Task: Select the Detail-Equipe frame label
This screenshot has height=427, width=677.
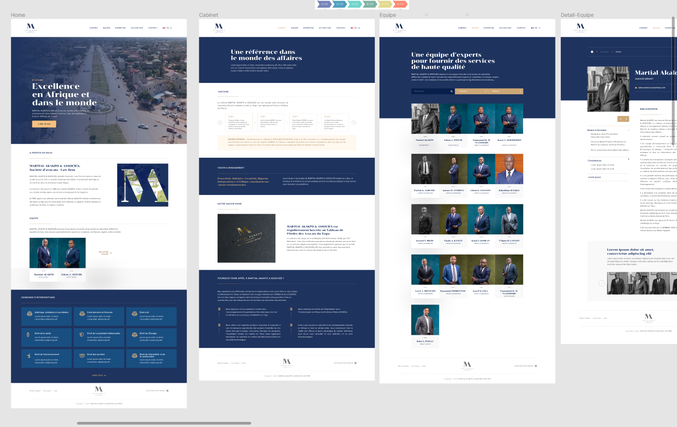Action: click(x=583, y=15)
